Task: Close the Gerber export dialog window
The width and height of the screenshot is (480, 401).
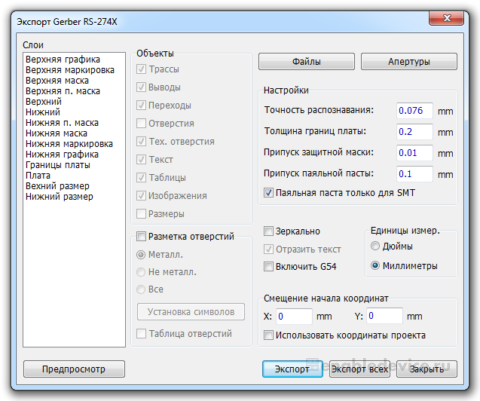Action: click(446, 18)
